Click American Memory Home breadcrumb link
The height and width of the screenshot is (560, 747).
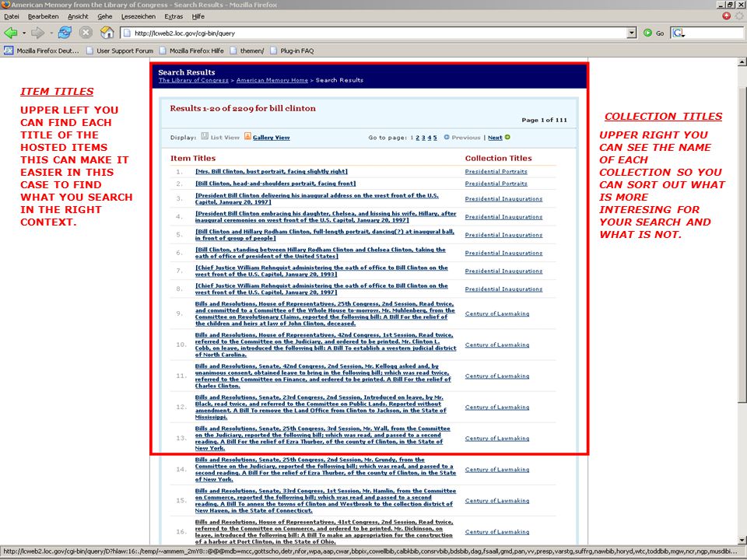click(272, 80)
